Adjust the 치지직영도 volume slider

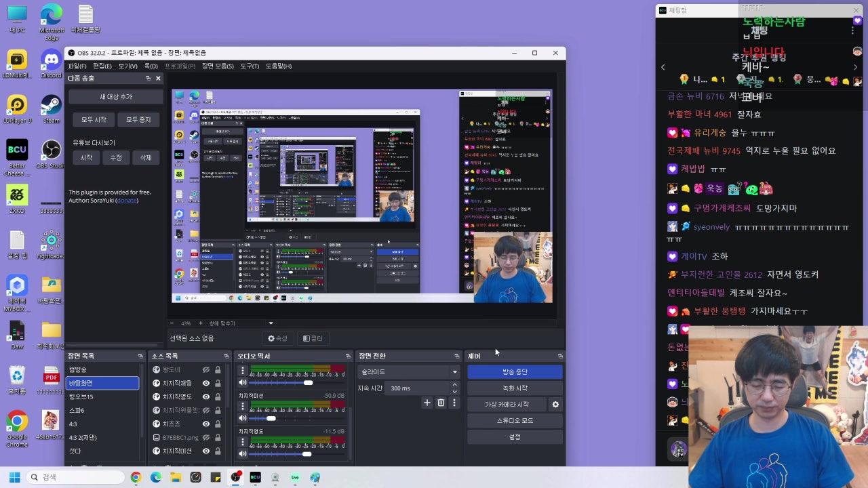tap(307, 454)
